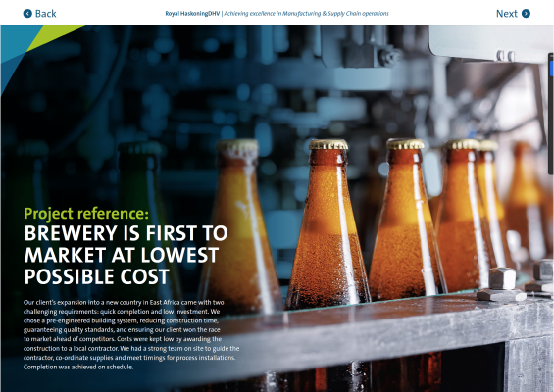Click the Royal HaskoningDHV header name
This screenshot has width=554, height=392.
(192, 14)
